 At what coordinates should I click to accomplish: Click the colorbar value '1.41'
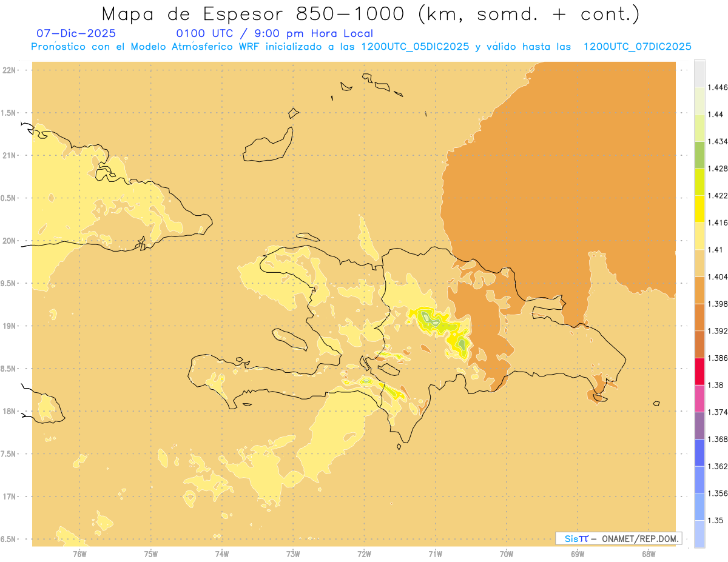coord(716,249)
